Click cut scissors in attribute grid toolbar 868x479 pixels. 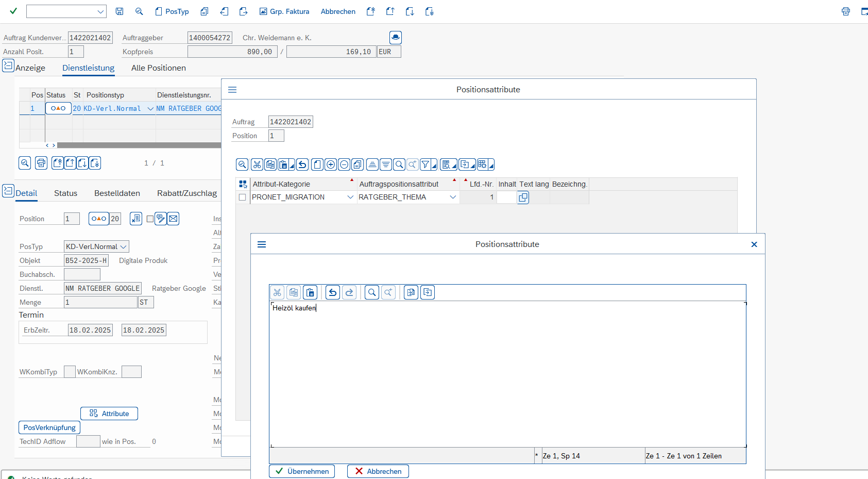257,164
